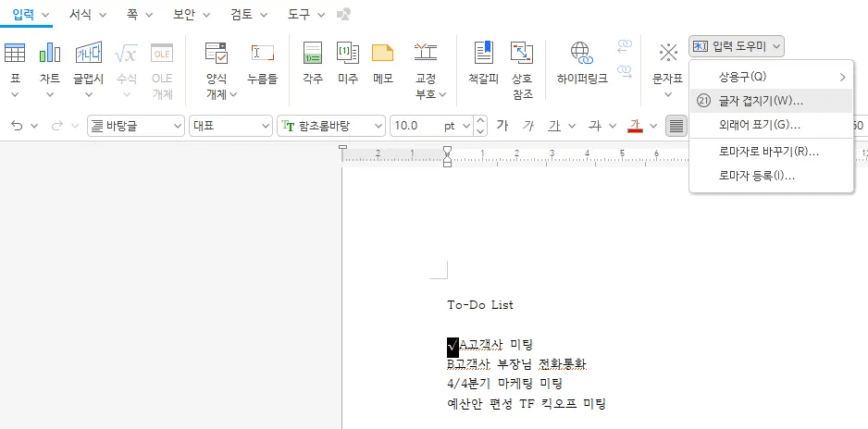Viewport: 868px width, 429px height.
Task: Click the selected checkmark before A고객사
Action: coord(453,346)
